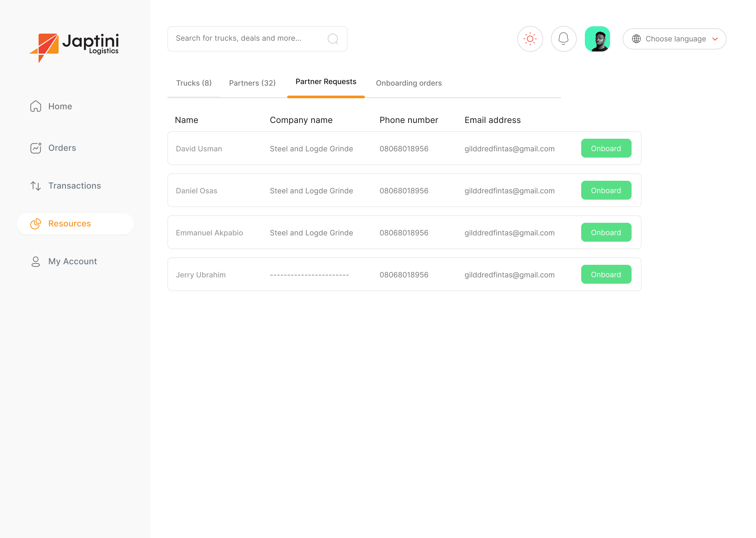This screenshot has width=756, height=538.
Task: Click phone number in Emmanuel Akpabio row
Action: 404,233
